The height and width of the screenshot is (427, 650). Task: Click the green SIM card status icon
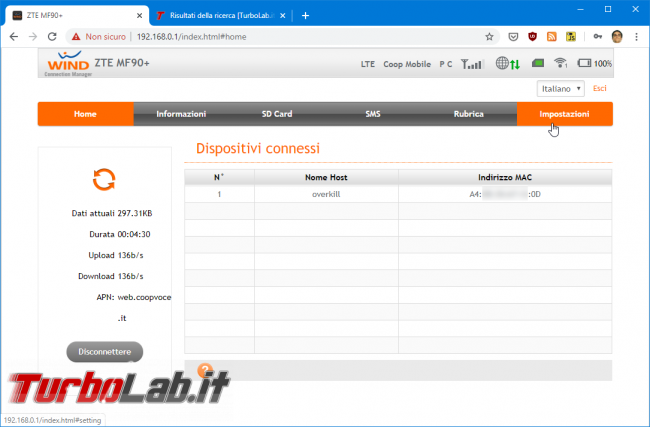(x=538, y=63)
